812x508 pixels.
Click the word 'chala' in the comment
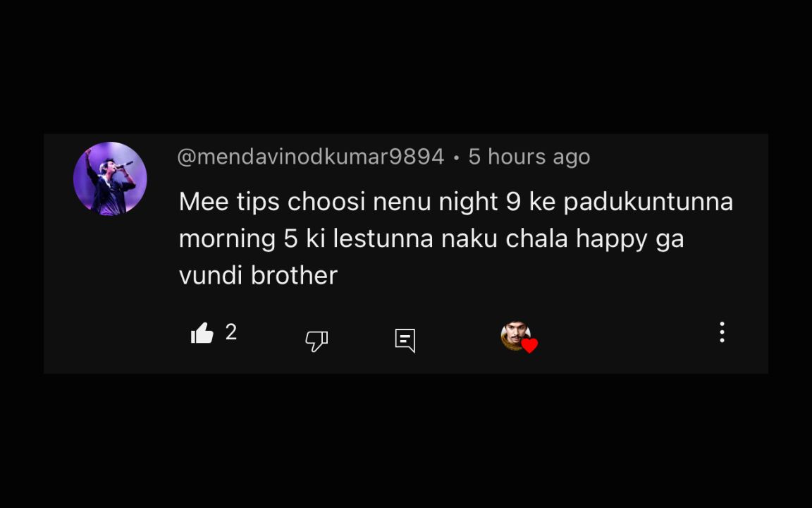tap(536, 239)
